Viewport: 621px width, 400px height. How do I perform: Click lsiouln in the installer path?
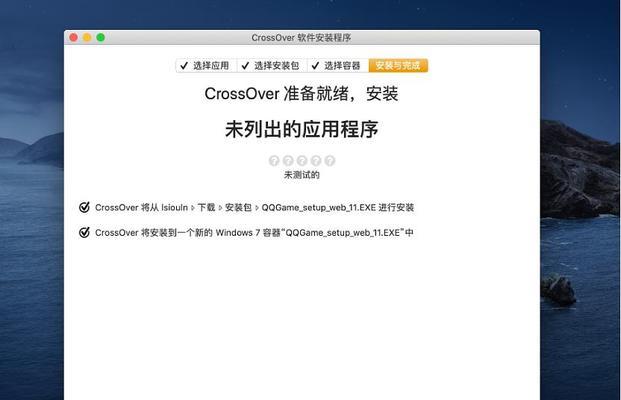point(175,208)
